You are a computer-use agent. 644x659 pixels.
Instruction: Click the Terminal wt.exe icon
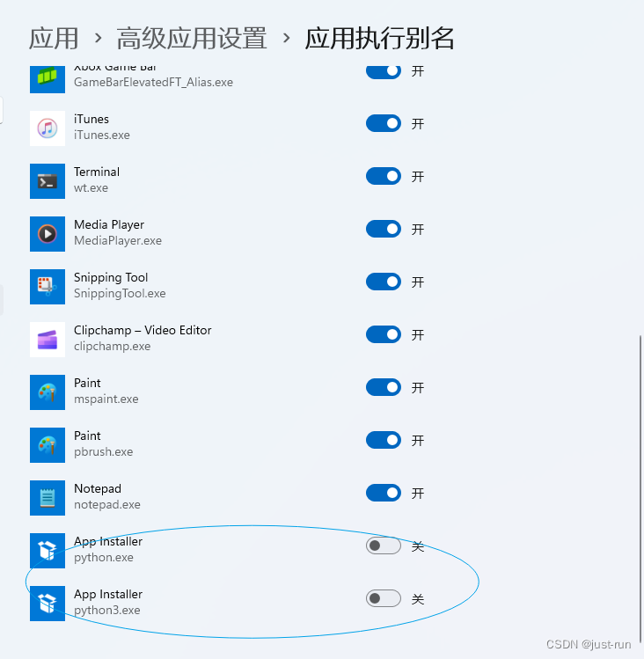[x=48, y=181]
